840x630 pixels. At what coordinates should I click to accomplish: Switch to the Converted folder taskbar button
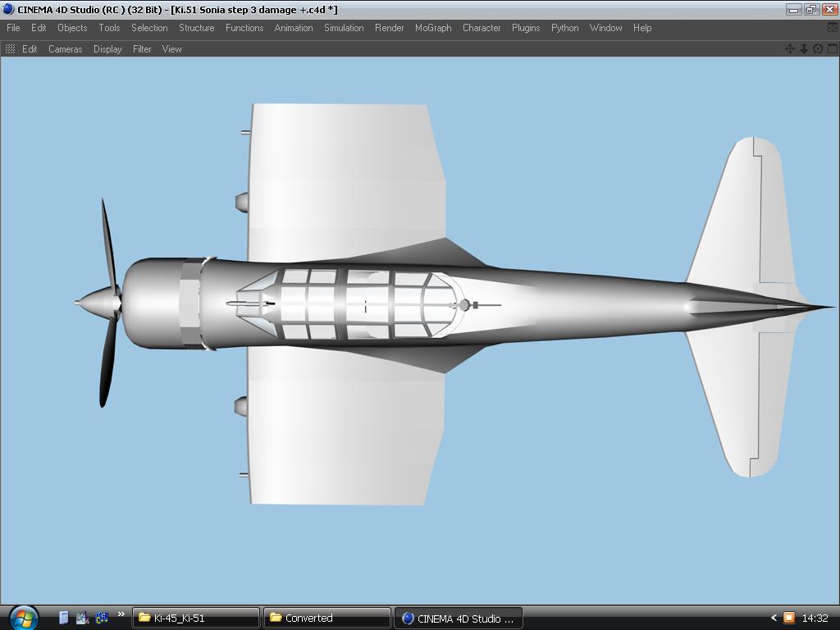coord(326,618)
